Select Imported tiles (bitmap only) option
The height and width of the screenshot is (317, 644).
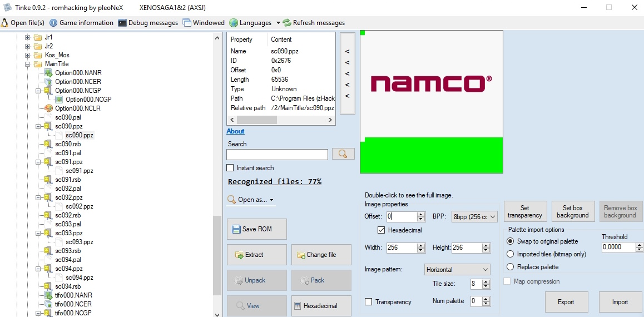pyautogui.click(x=510, y=254)
